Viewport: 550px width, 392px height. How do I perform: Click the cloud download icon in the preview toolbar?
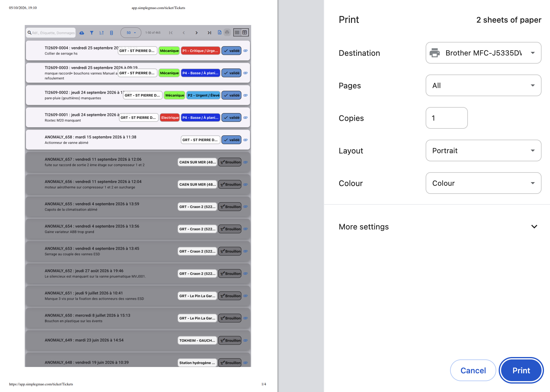[82, 33]
